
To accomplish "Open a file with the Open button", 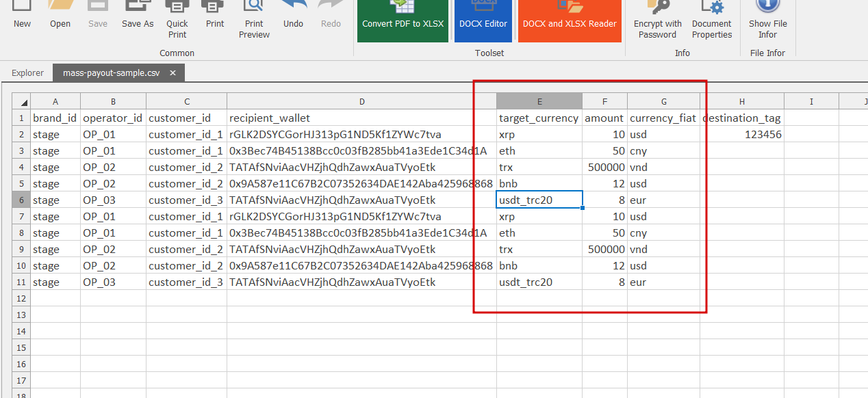I will (60, 15).
